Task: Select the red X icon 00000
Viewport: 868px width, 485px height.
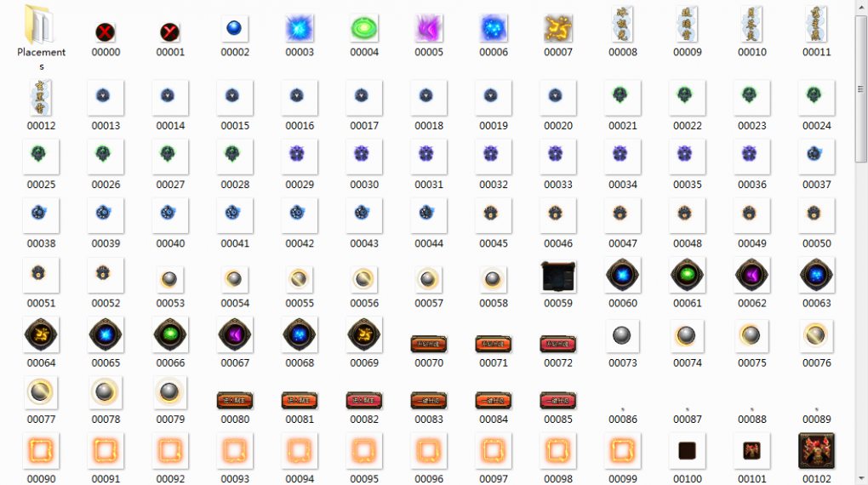Action: tap(106, 32)
